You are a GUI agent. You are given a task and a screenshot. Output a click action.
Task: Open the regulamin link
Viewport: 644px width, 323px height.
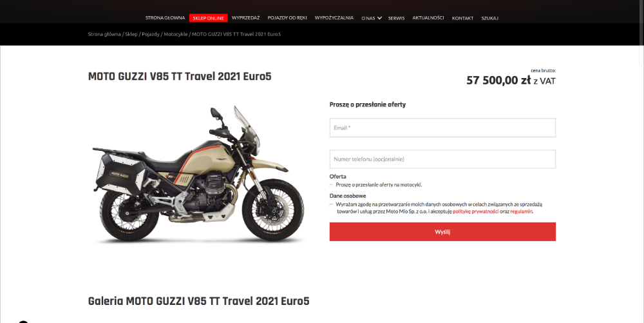[x=521, y=211]
